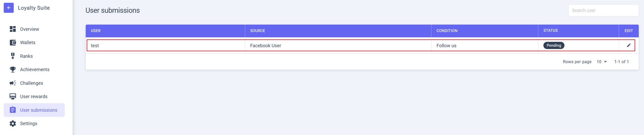
Task: Click the USER column header
Action: 96,31
